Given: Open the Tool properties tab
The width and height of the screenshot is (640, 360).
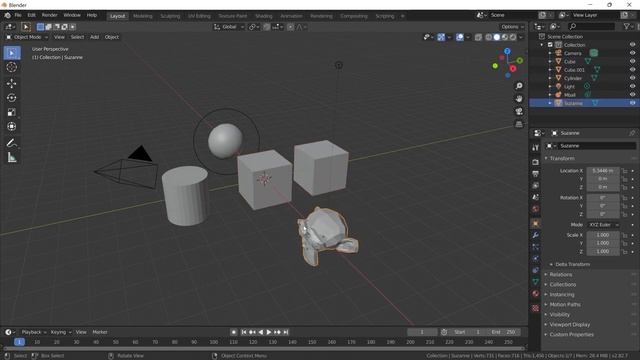Looking at the screenshot, I should coord(536,148).
